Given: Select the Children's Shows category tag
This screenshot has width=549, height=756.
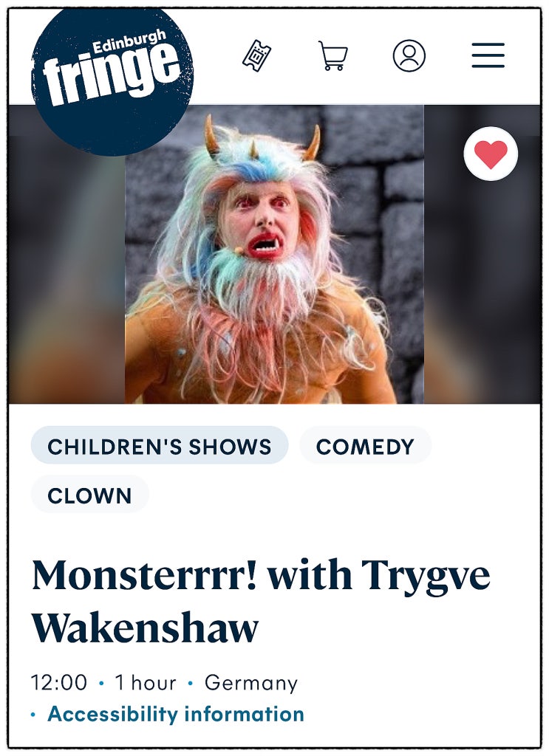Looking at the screenshot, I should tap(160, 445).
